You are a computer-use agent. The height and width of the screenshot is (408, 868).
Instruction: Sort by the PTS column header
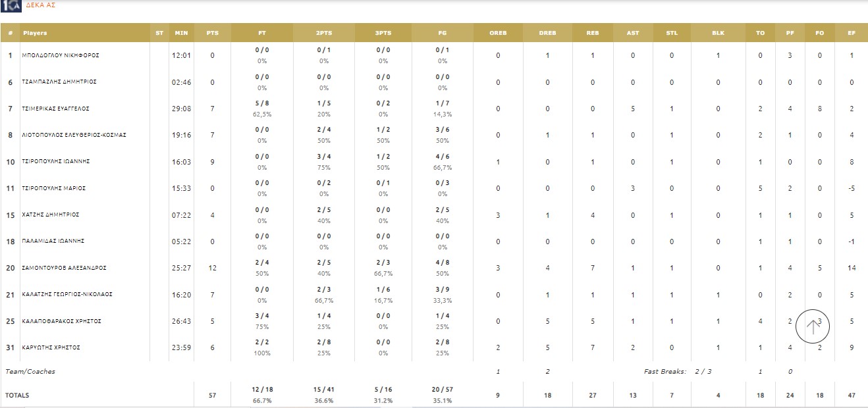(x=212, y=33)
